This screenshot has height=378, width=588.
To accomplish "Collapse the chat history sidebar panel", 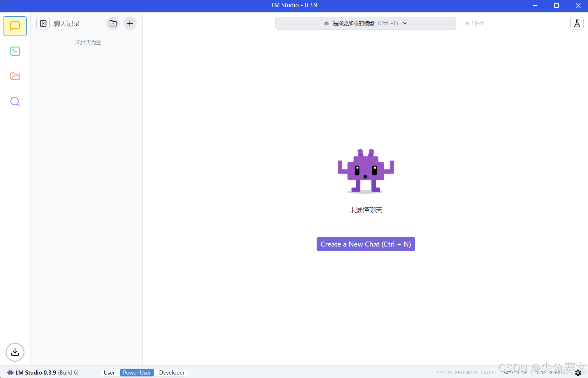I will pos(43,24).
